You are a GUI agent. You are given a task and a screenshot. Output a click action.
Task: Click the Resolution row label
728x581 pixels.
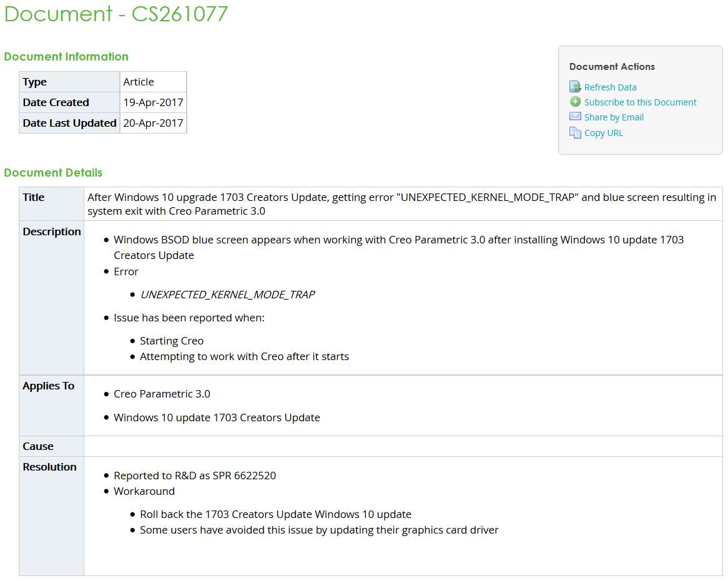click(50, 467)
